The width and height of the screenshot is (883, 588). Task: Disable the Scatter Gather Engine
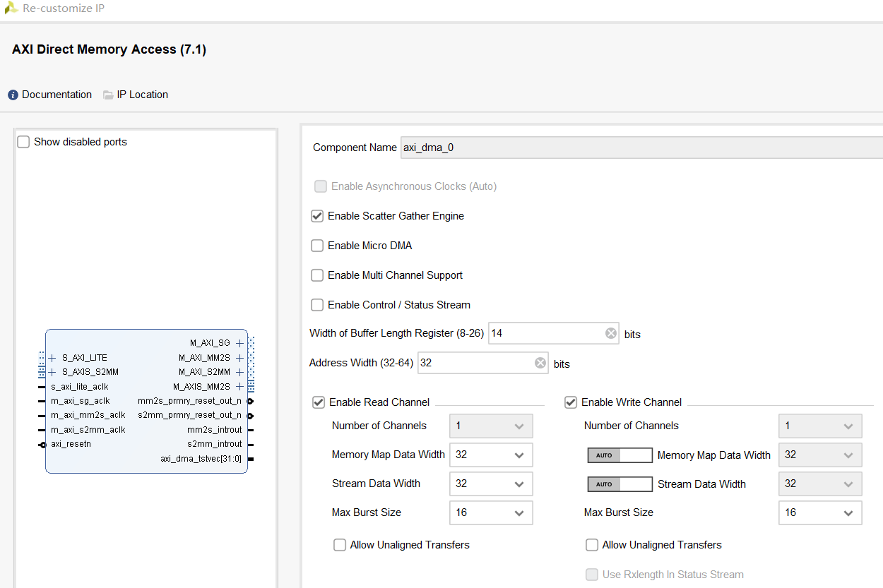tap(316, 216)
